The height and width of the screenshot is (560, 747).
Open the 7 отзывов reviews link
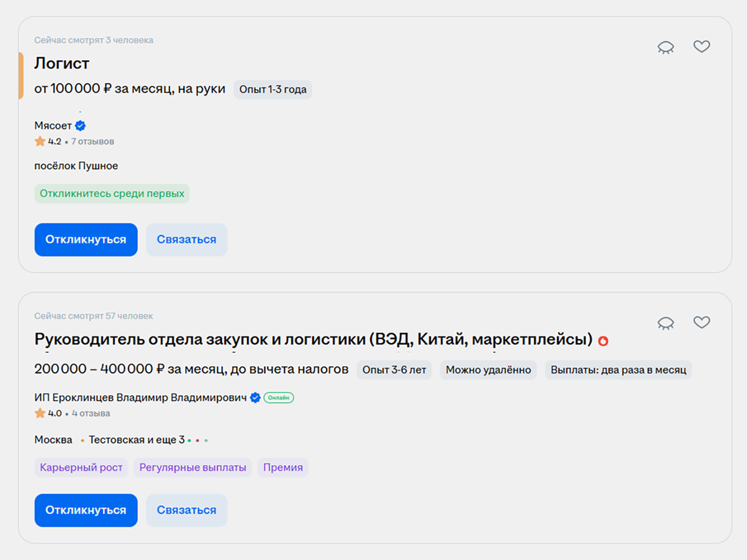93,142
